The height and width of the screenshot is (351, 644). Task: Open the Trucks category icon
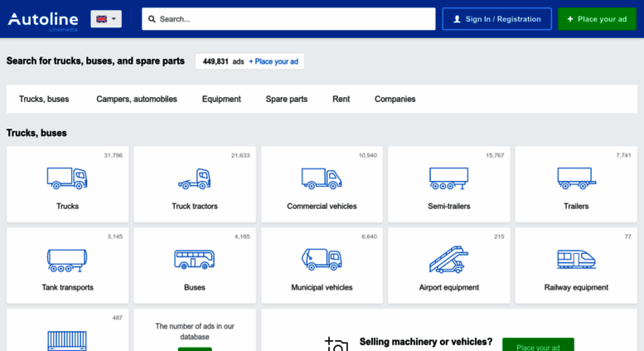pyautogui.click(x=67, y=178)
